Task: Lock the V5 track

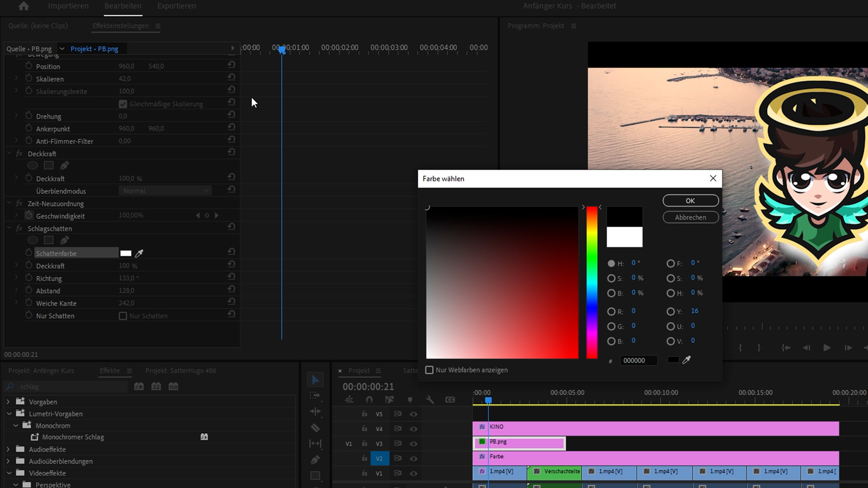Action: (364, 414)
